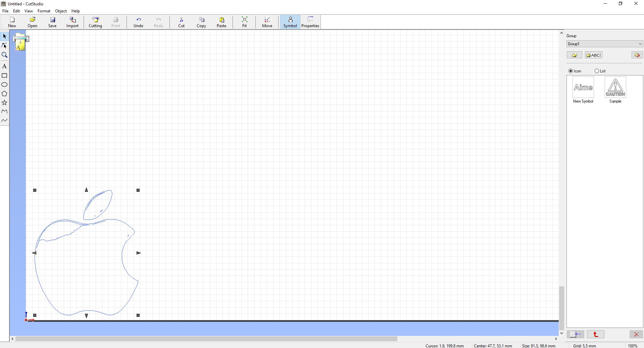
Task: Click the red origin point marker
Action: 26,320
